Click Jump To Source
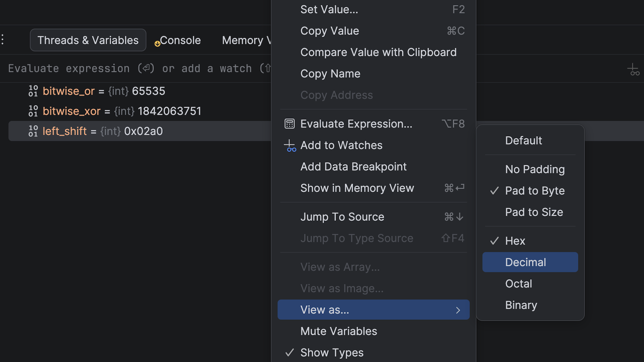The height and width of the screenshot is (362, 644). (342, 217)
